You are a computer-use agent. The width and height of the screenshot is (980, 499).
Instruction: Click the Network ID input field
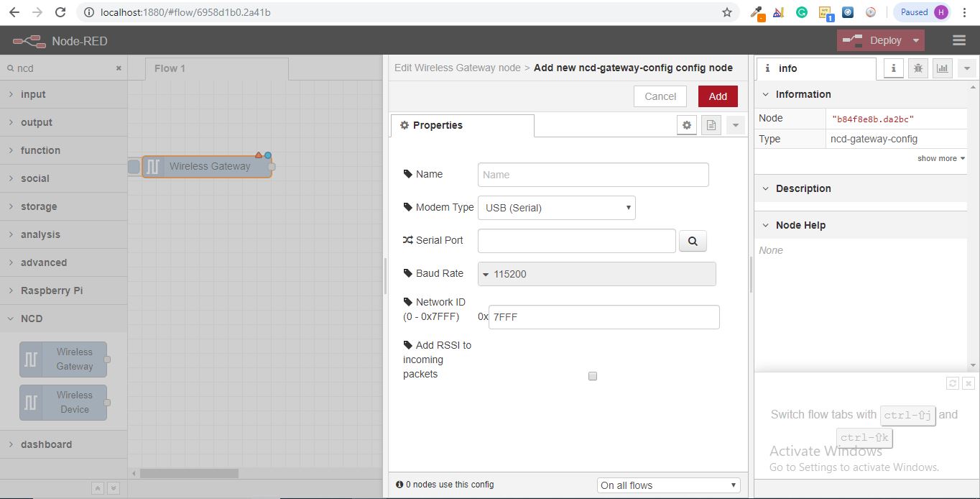(x=604, y=317)
